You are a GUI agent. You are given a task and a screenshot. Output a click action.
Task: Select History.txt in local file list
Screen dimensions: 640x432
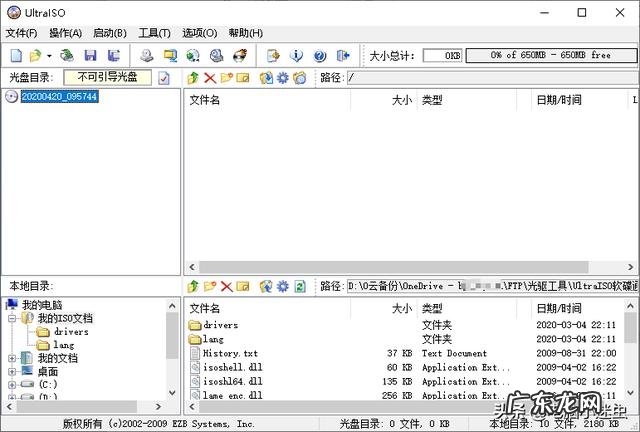tap(231, 353)
